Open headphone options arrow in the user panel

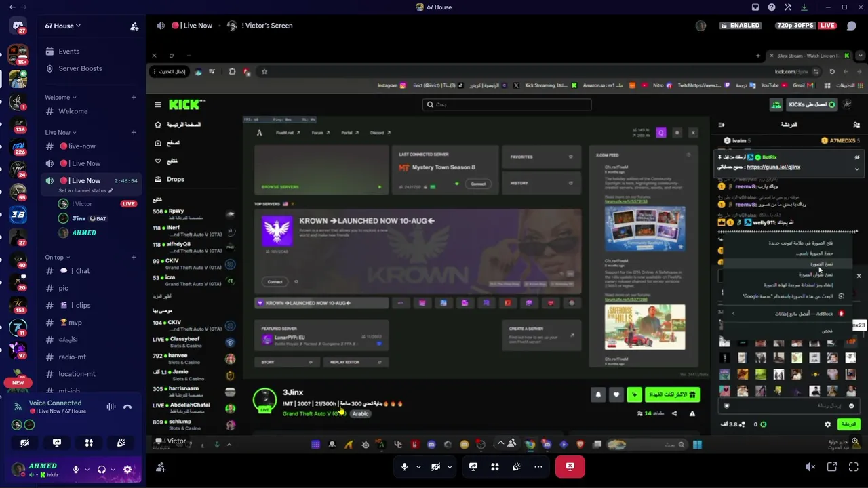click(x=113, y=470)
